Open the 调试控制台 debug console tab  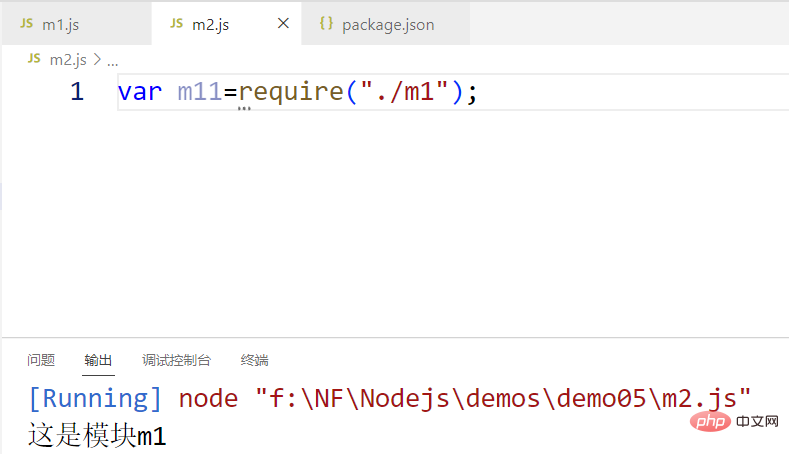[x=177, y=360]
